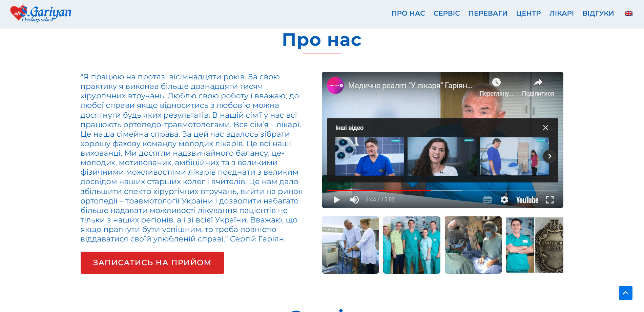
Task: Mute the video volume speaker icon
Action: pos(354,200)
